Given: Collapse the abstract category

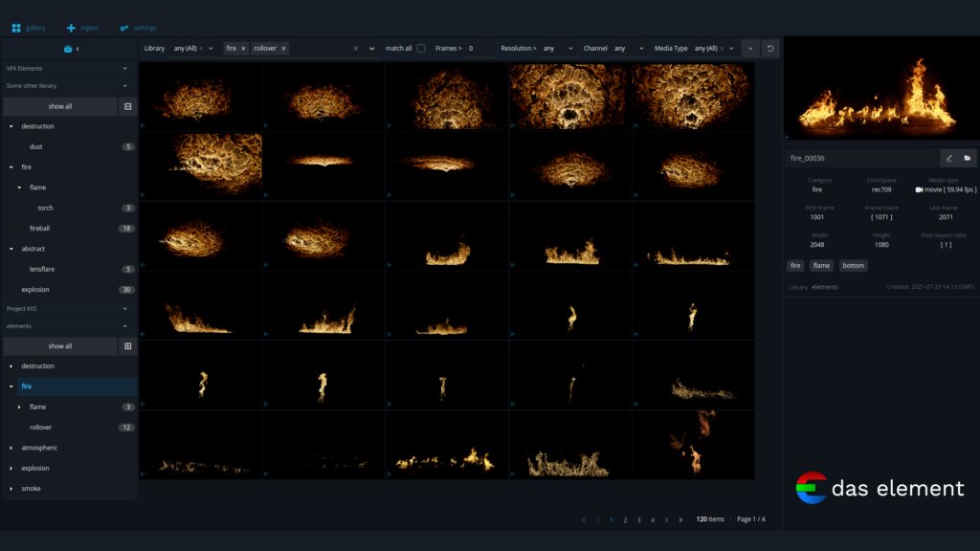Looking at the screenshot, I should pos(11,249).
